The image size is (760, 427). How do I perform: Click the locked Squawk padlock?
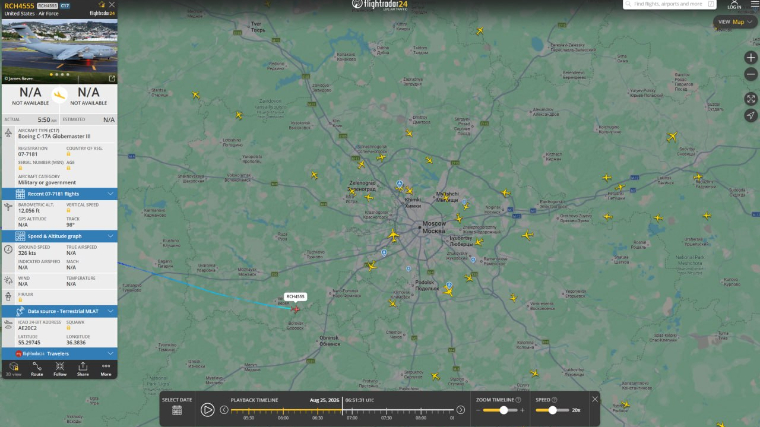68,328
